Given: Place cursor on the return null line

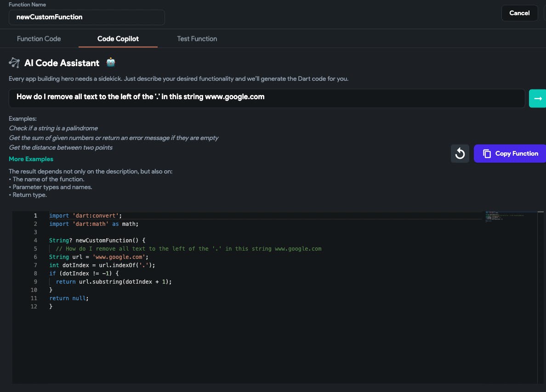Looking at the screenshot, I should pos(68,298).
